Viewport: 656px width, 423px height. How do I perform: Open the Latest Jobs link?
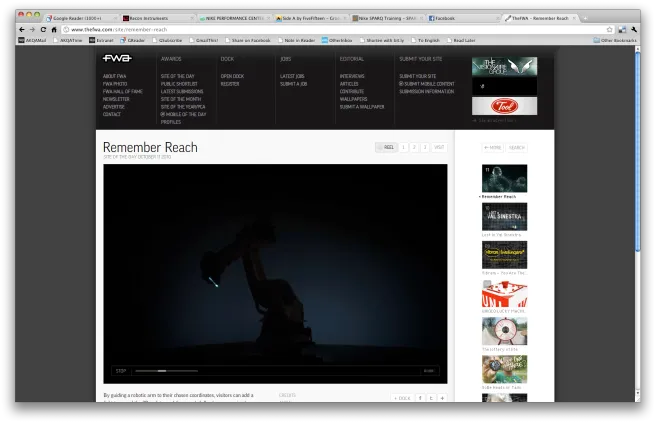[292, 76]
